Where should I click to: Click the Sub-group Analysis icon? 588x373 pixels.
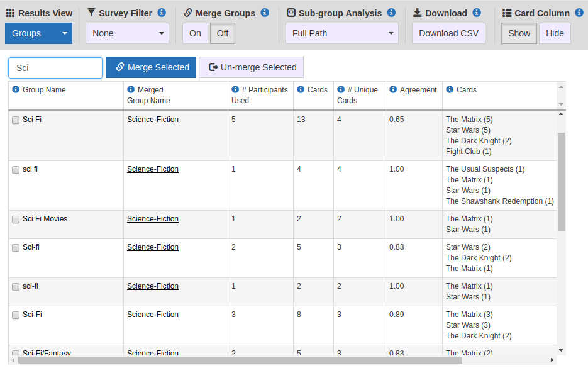(x=291, y=13)
